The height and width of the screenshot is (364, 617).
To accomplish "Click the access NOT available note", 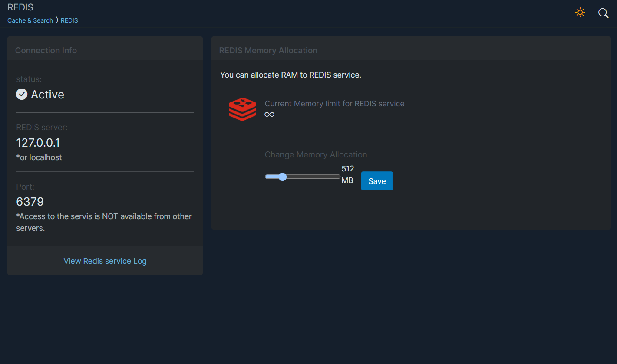I will pyautogui.click(x=104, y=222).
